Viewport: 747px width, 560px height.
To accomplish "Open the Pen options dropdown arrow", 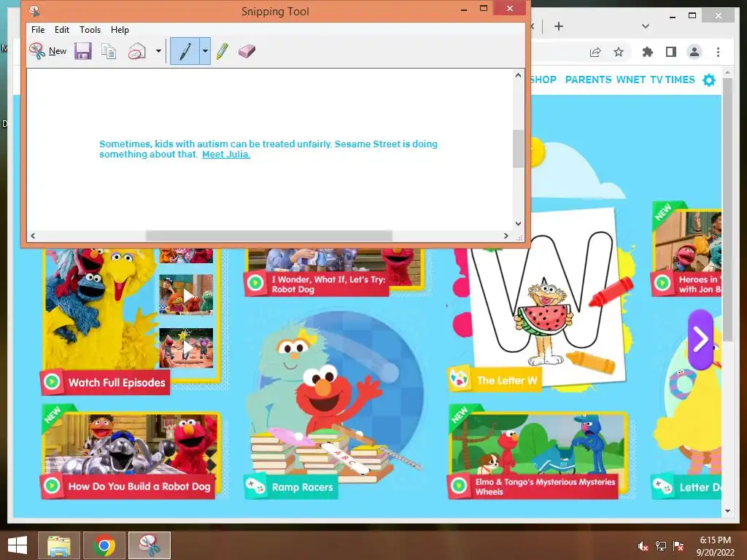I will tap(205, 51).
